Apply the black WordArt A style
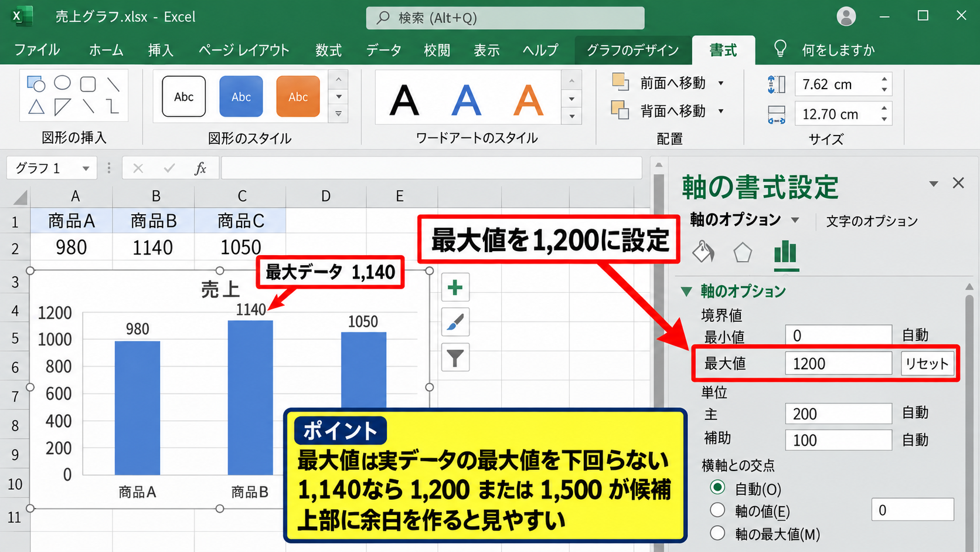 coord(404,100)
